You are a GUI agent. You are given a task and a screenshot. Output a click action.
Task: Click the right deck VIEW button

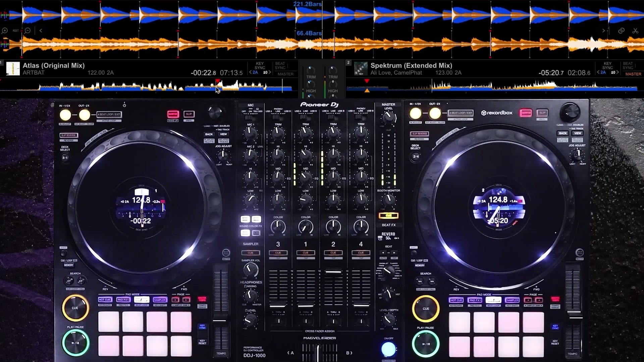[578, 133]
